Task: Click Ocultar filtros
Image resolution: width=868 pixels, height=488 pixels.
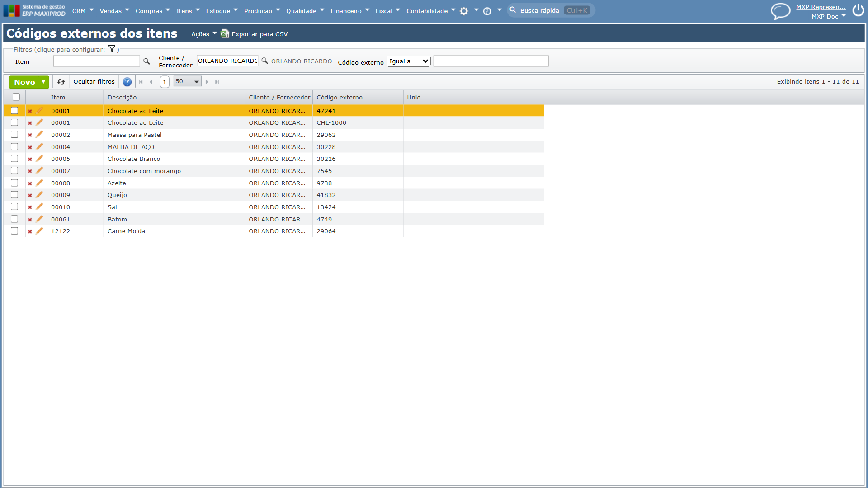Action: [94, 82]
